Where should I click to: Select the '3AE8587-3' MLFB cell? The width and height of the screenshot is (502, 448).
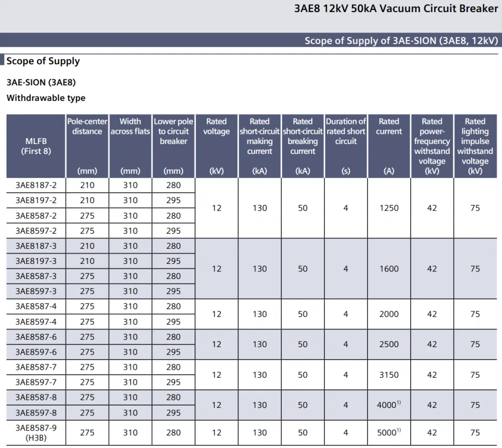pyautogui.click(x=36, y=276)
